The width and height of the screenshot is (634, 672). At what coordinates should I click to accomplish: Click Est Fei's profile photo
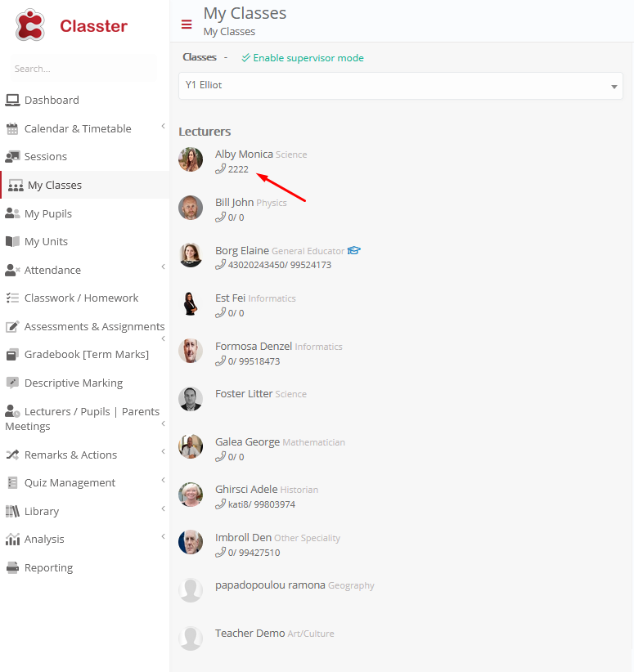tap(191, 303)
